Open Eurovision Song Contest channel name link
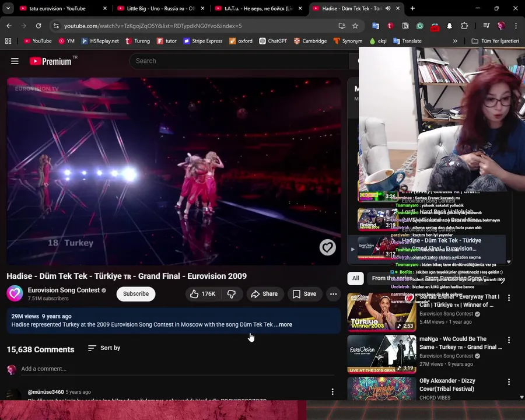The height and width of the screenshot is (420, 525). click(64, 290)
